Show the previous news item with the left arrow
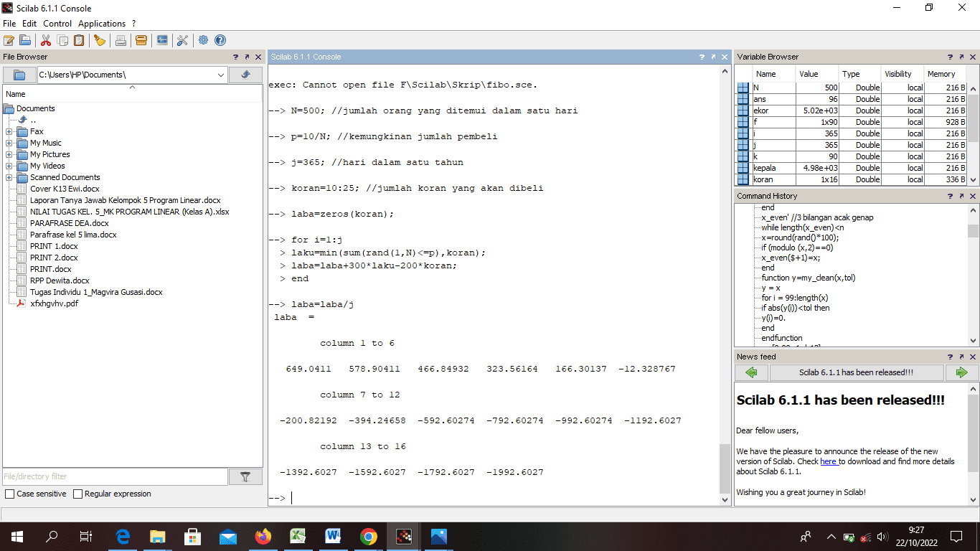 click(752, 372)
